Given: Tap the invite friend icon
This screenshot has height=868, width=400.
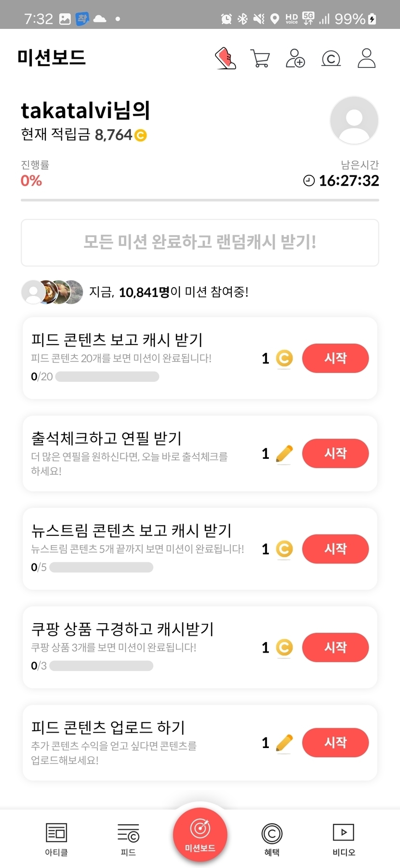Looking at the screenshot, I should tap(295, 58).
